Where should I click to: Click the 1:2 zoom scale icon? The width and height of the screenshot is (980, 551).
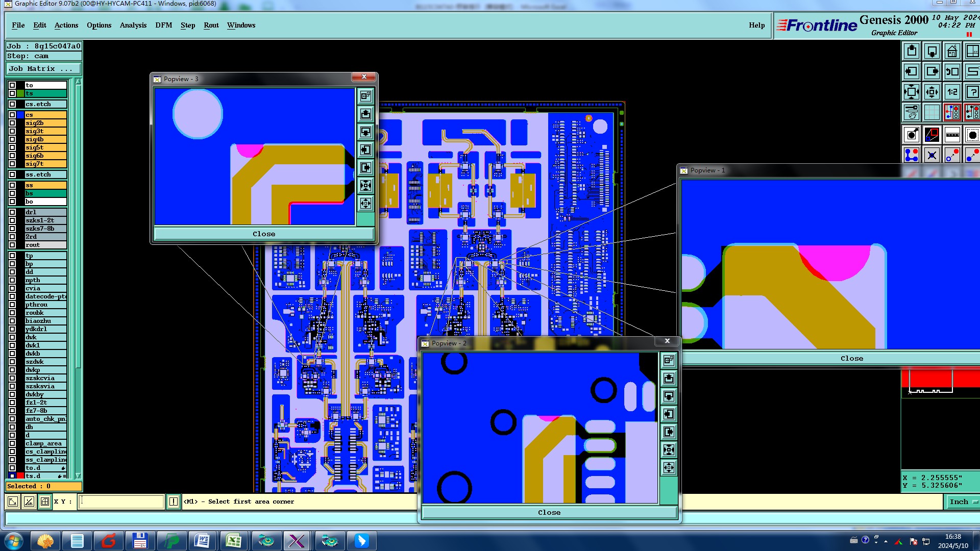952,92
